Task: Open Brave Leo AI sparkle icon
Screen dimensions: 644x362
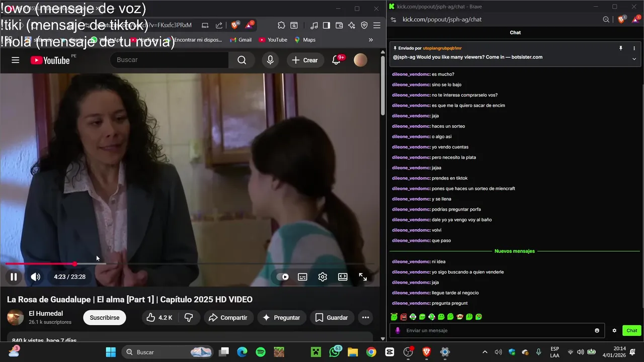Action: 352,25
